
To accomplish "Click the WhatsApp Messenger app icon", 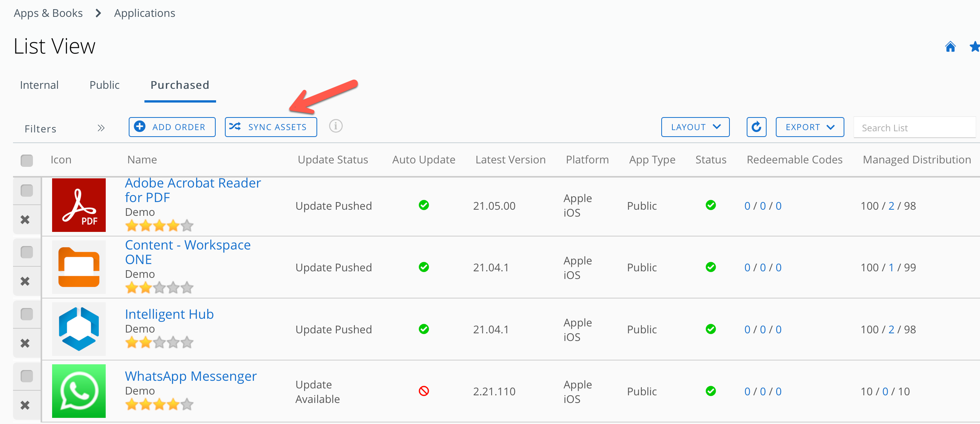I will point(79,391).
